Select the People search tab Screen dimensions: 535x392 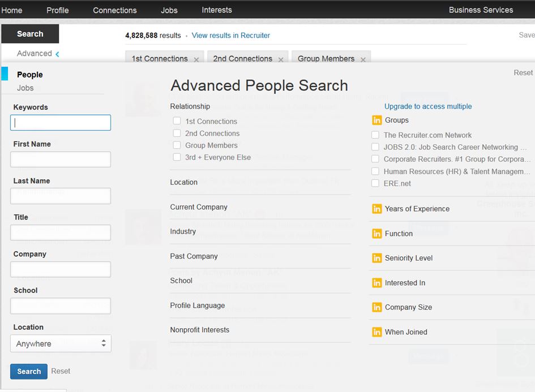tap(30, 75)
